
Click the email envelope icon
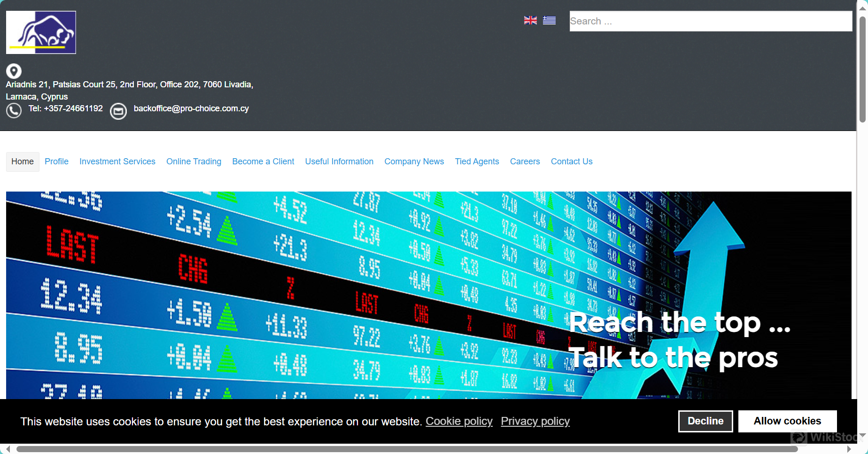(118, 111)
